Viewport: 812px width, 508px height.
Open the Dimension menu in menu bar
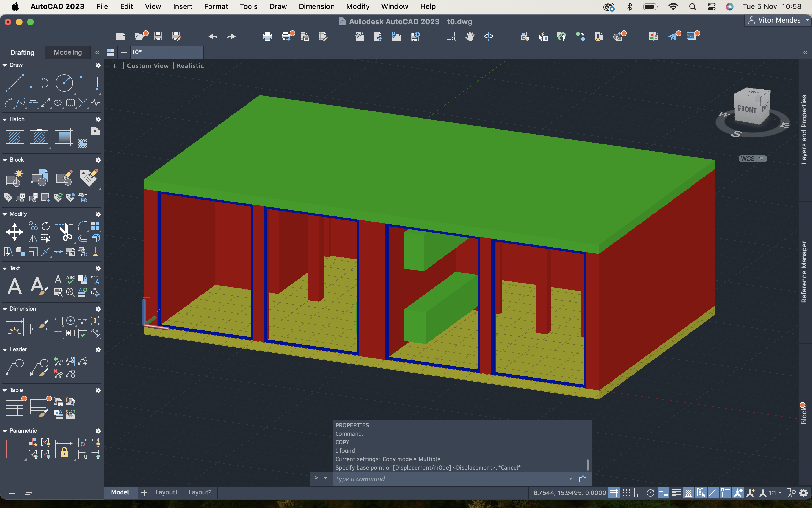pyautogui.click(x=316, y=6)
